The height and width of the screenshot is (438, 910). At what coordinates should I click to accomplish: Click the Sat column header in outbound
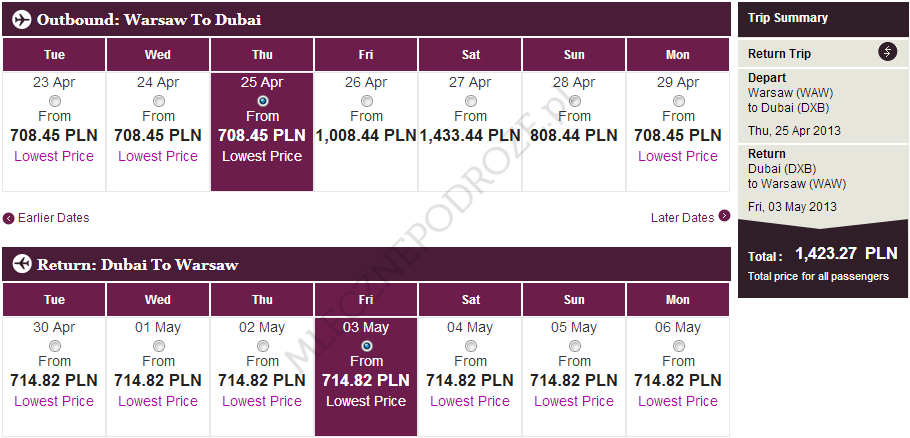470,54
